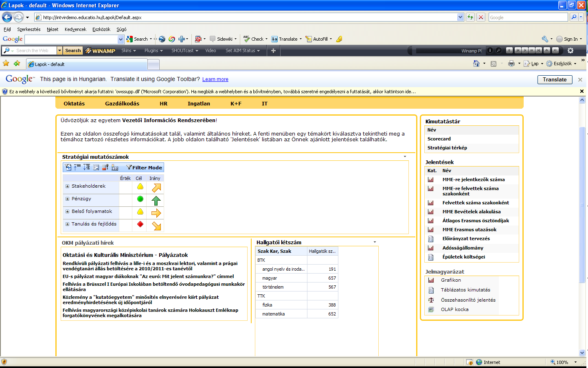Click Add to Favorites star-plus icon
The height and width of the screenshot is (368, 588).
tap(17, 64)
